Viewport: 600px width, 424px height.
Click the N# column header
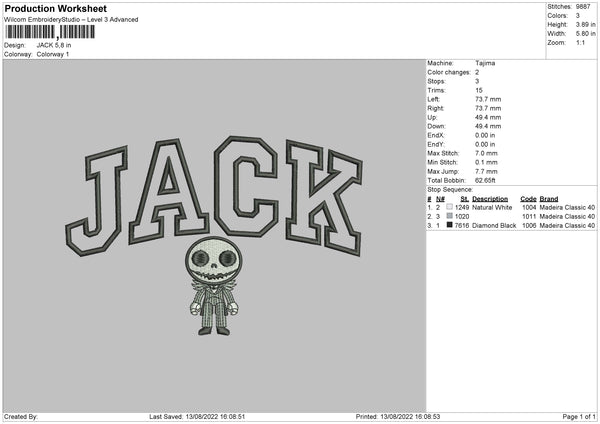440,198
